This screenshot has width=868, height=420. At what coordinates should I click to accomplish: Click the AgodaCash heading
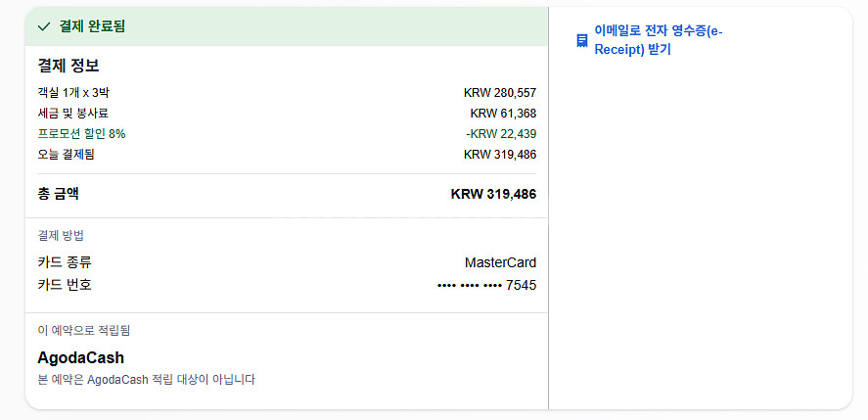coord(80,357)
